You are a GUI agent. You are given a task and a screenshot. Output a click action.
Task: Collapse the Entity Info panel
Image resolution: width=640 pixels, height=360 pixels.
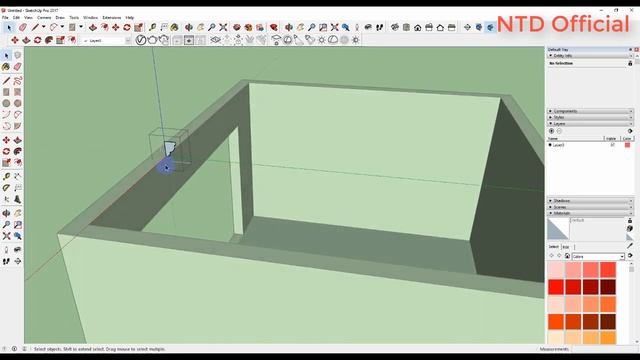590,56
